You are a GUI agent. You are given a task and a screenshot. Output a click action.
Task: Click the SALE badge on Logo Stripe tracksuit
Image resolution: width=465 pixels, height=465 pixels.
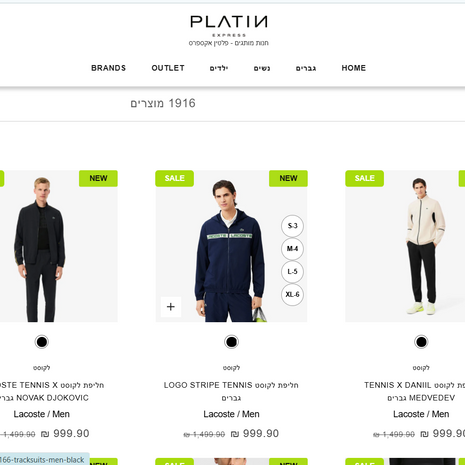(174, 178)
